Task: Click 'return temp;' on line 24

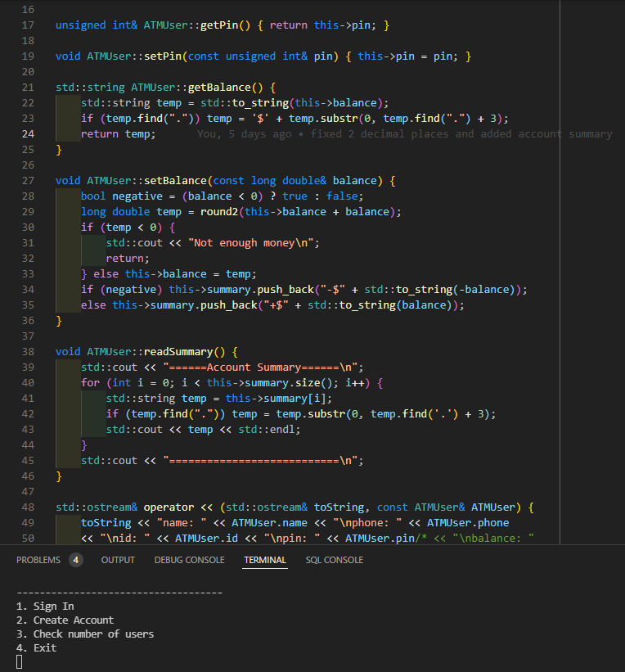Action: coord(119,134)
